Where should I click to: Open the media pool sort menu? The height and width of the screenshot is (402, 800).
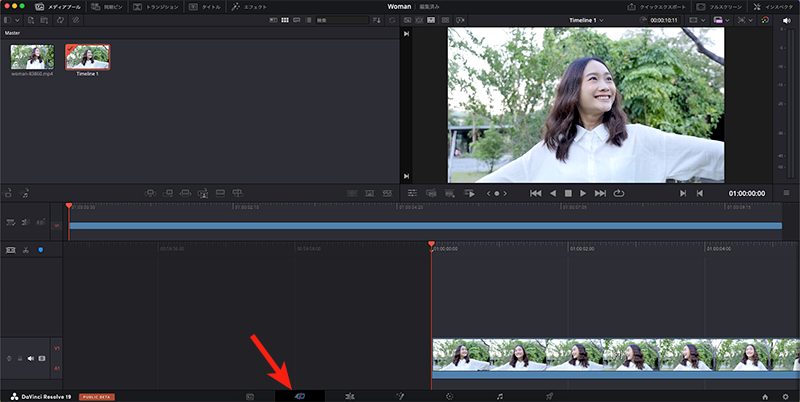377,20
